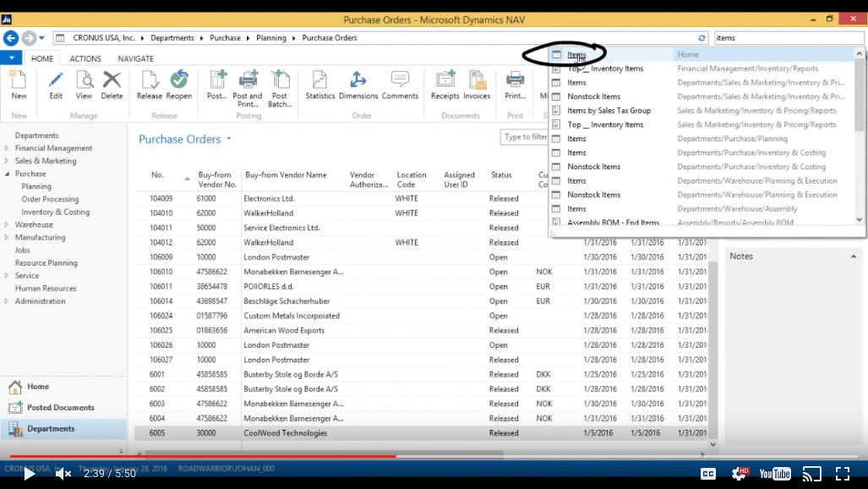Viewport: 868px width, 489px height.
Task: Seek using the video progress bar
Action: [434, 456]
